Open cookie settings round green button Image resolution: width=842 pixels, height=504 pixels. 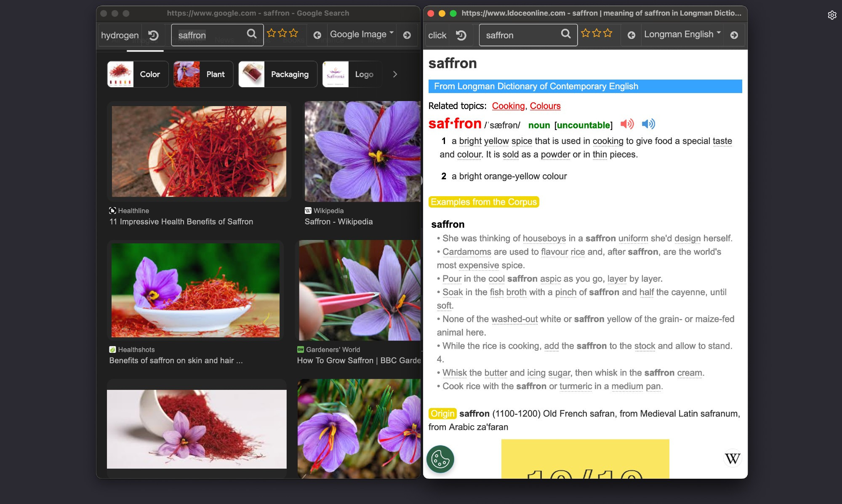[x=440, y=459]
